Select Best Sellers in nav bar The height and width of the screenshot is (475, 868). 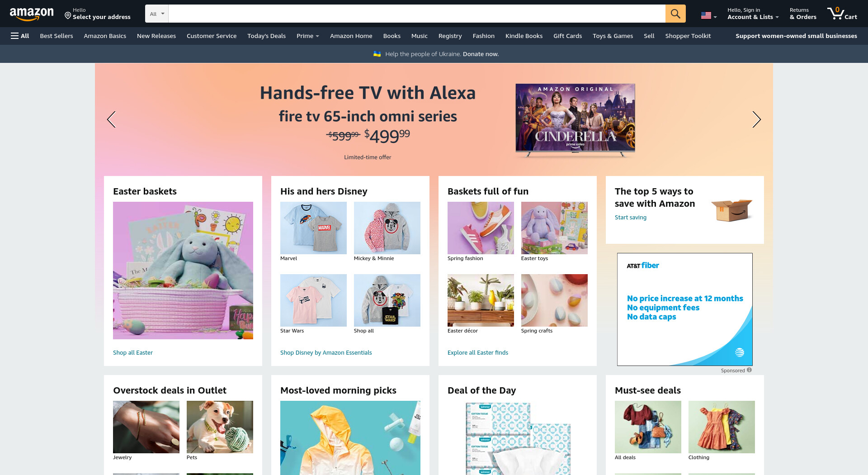[x=57, y=36]
